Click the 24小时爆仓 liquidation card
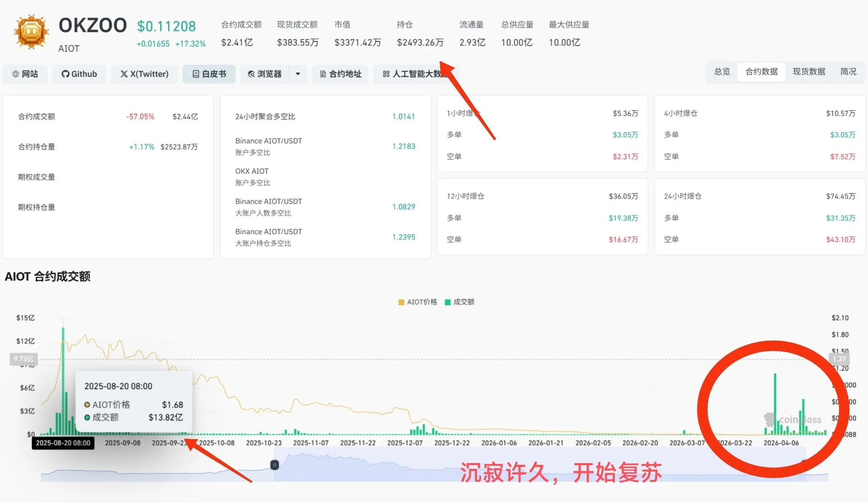 coord(759,217)
